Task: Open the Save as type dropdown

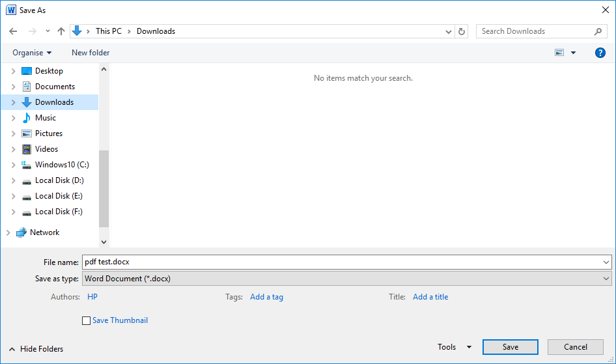Action: 347,279
